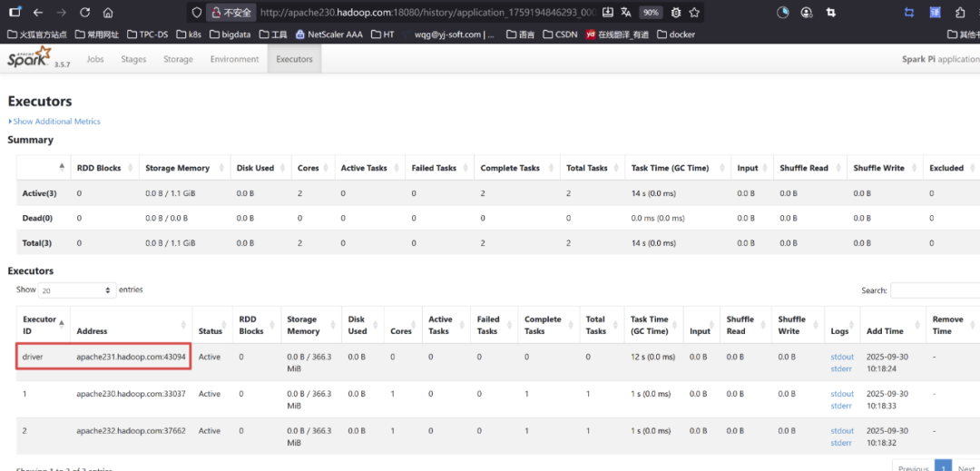Switch to the Stages tab
This screenshot has width=980, height=471.
(x=133, y=59)
